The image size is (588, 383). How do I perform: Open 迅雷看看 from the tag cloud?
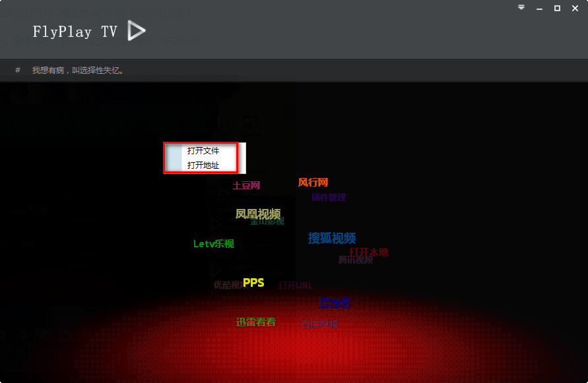(256, 322)
